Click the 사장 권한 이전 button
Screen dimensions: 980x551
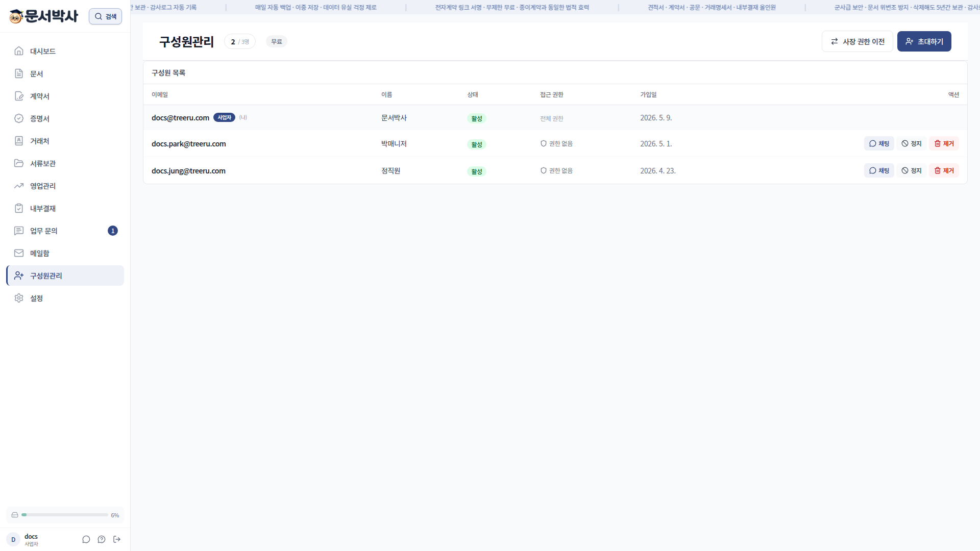point(857,41)
